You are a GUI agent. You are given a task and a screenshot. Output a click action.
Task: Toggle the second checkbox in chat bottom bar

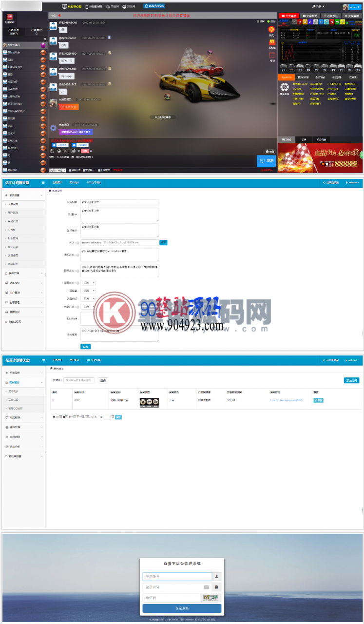(x=85, y=170)
